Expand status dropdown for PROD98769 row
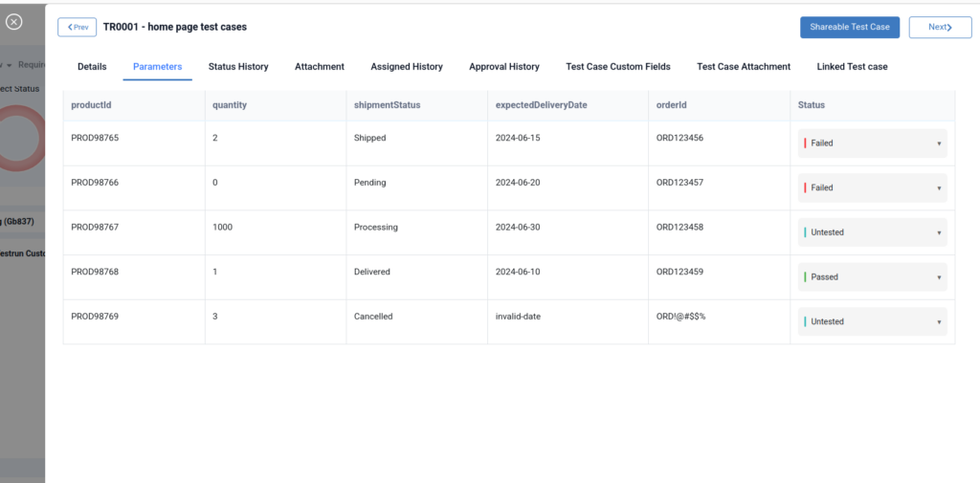The height and width of the screenshot is (483, 980). (873, 322)
